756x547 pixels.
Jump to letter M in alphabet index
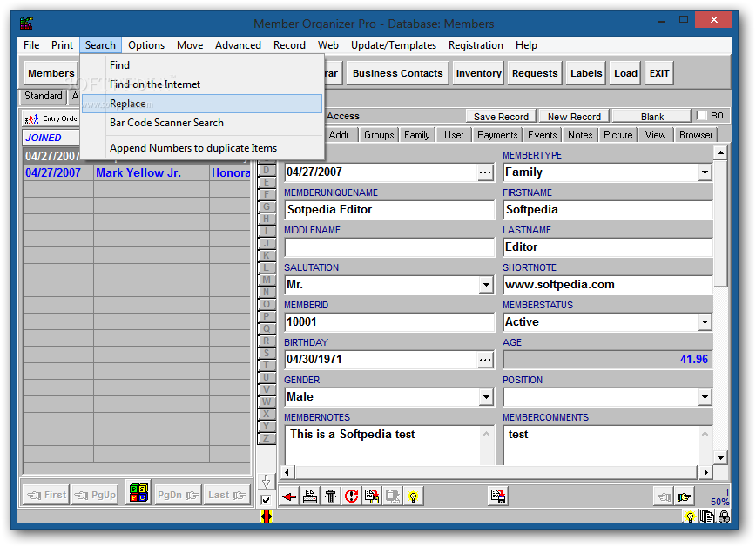pos(267,280)
